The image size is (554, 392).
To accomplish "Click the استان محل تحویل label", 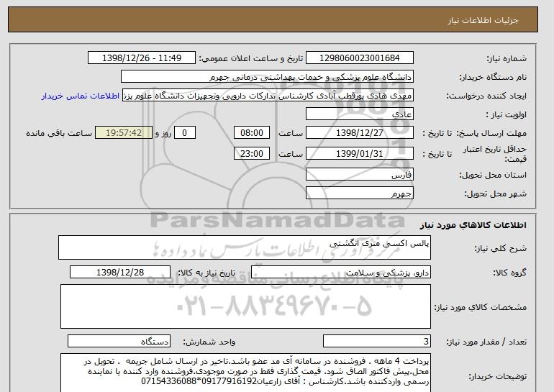I will [x=493, y=176].
